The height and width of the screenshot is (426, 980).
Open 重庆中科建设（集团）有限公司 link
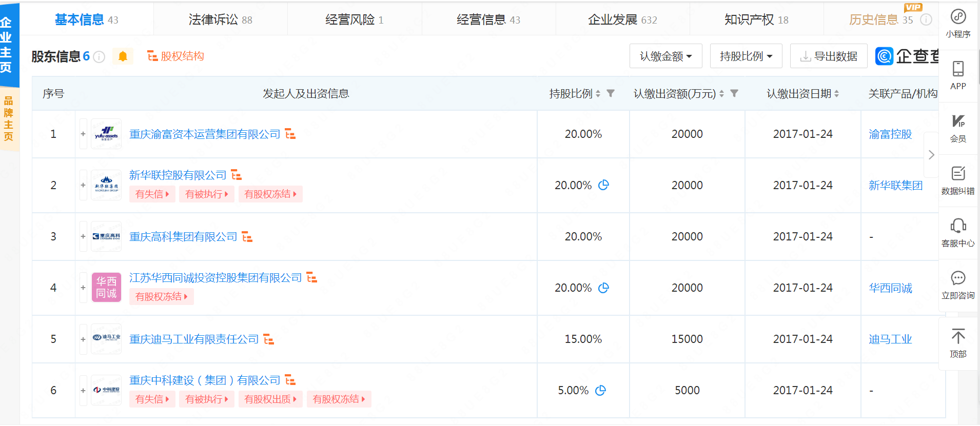click(x=205, y=380)
